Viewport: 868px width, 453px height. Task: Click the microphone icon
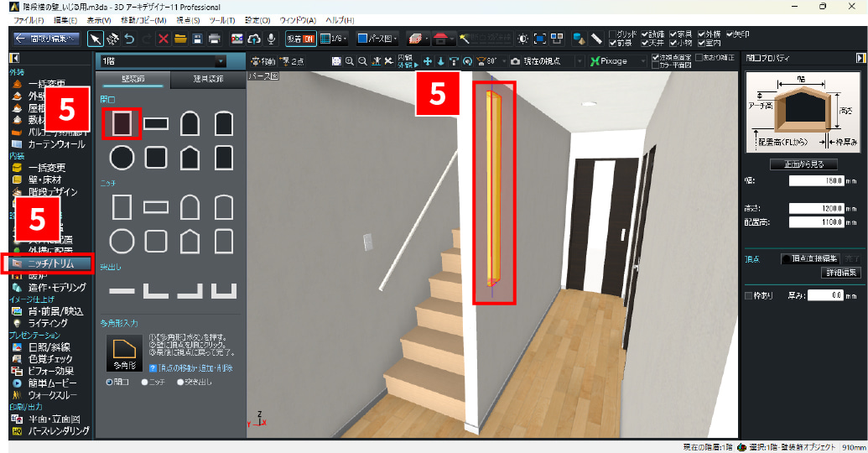click(x=271, y=39)
